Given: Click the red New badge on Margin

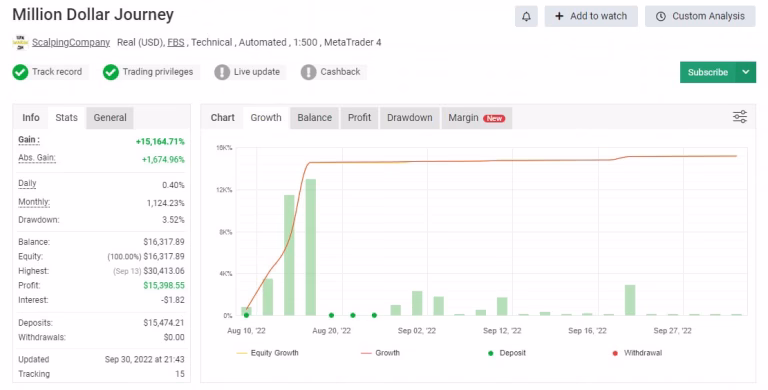Looking at the screenshot, I should click(494, 118).
